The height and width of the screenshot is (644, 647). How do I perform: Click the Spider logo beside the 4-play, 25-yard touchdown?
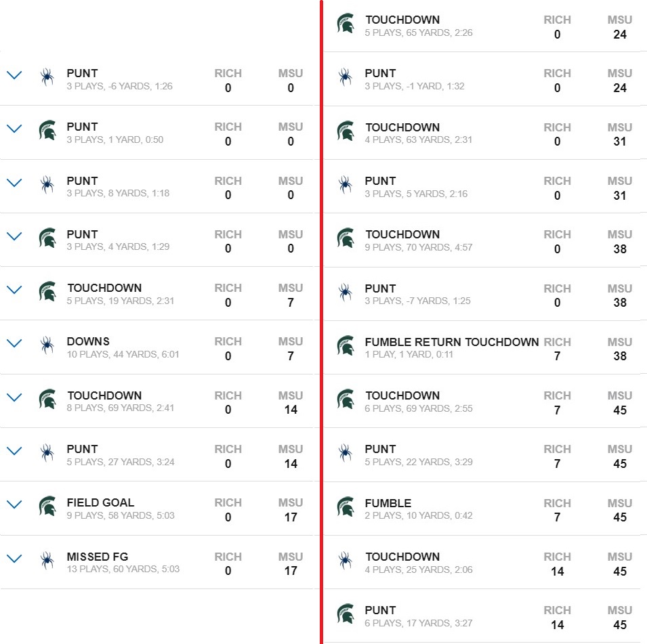(346, 560)
